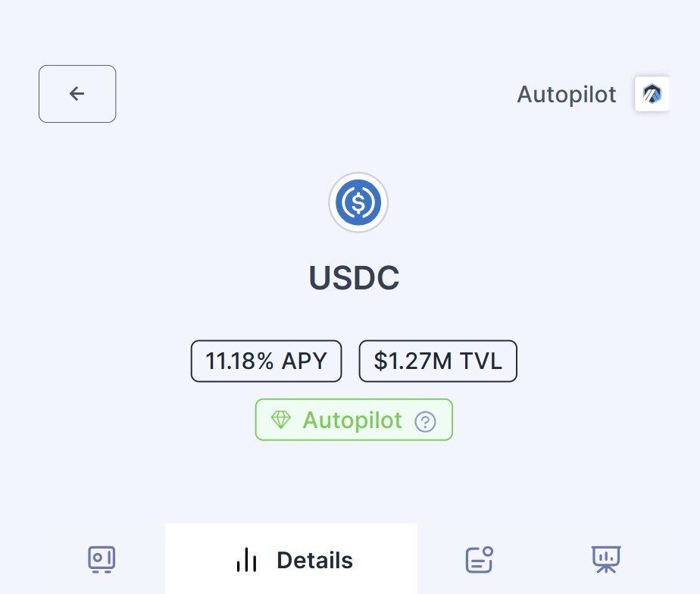Screen dimensions: 700x594
Task: Click the Arbitrum network logo icon
Action: [x=652, y=94]
